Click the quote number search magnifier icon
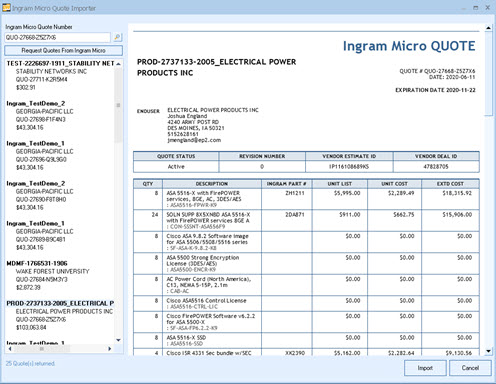This screenshot has height=384, width=496. point(117,37)
